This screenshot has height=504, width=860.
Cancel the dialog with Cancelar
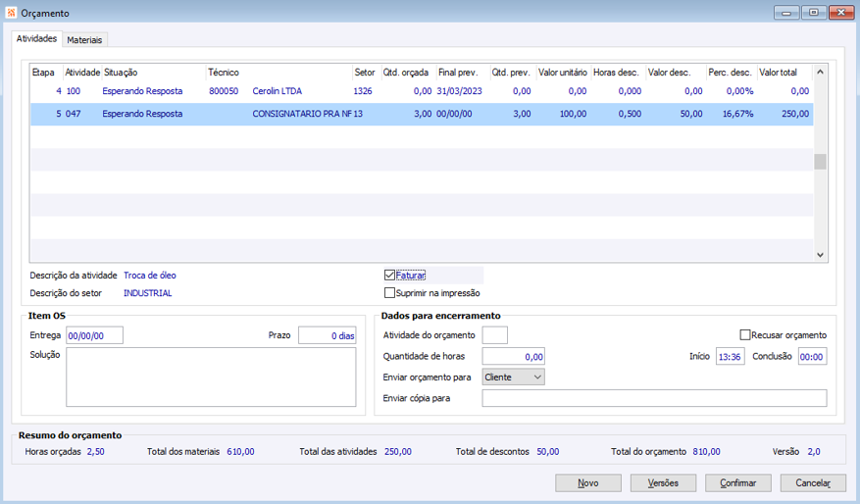tap(813, 482)
